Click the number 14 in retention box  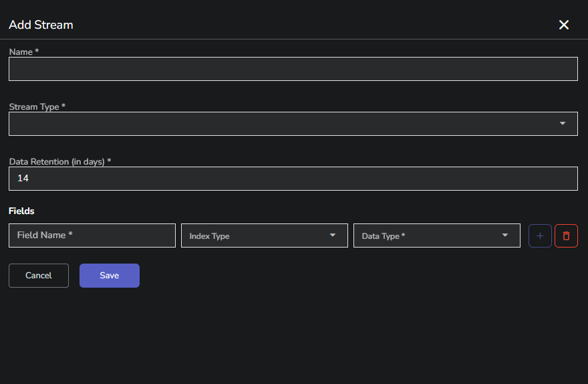click(23, 179)
